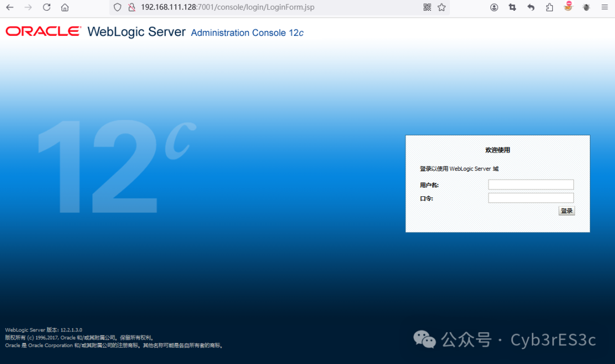Select the 欢迎使用 heading text

(x=497, y=150)
